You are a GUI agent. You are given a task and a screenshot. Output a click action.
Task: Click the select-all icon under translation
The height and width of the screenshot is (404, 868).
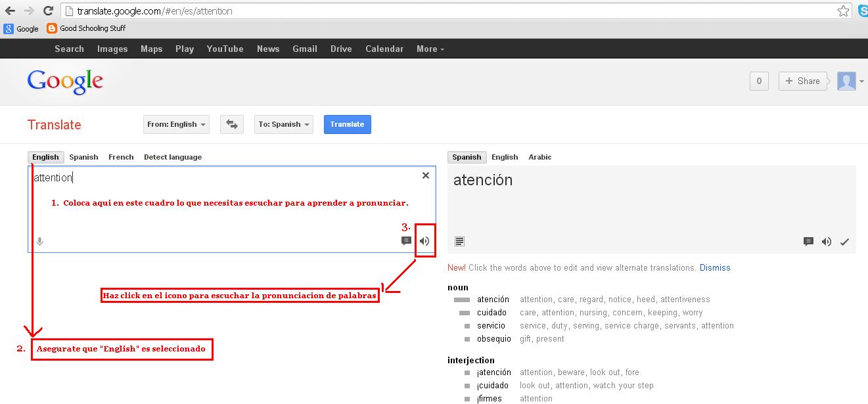(x=459, y=242)
